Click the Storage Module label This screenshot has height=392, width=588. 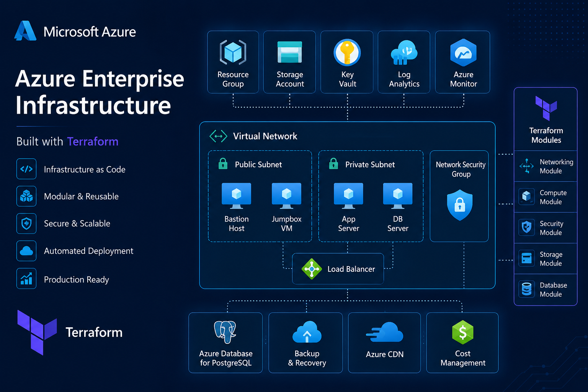point(551,259)
